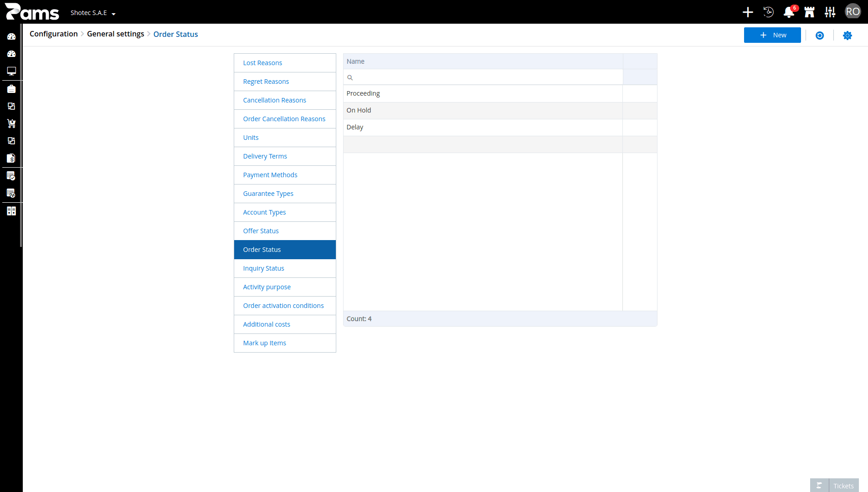Click the Count: 4 footer text

pyautogui.click(x=359, y=319)
